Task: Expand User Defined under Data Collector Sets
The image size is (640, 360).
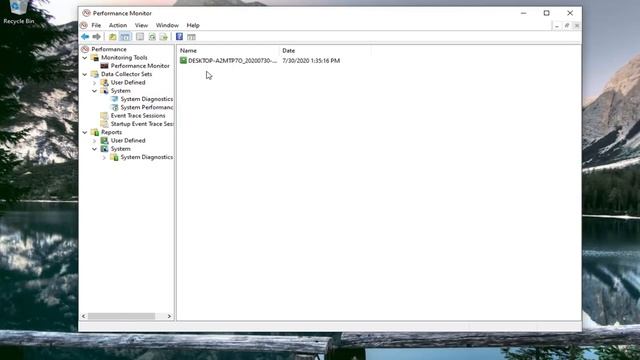Action: pyautogui.click(x=95, y=83)
